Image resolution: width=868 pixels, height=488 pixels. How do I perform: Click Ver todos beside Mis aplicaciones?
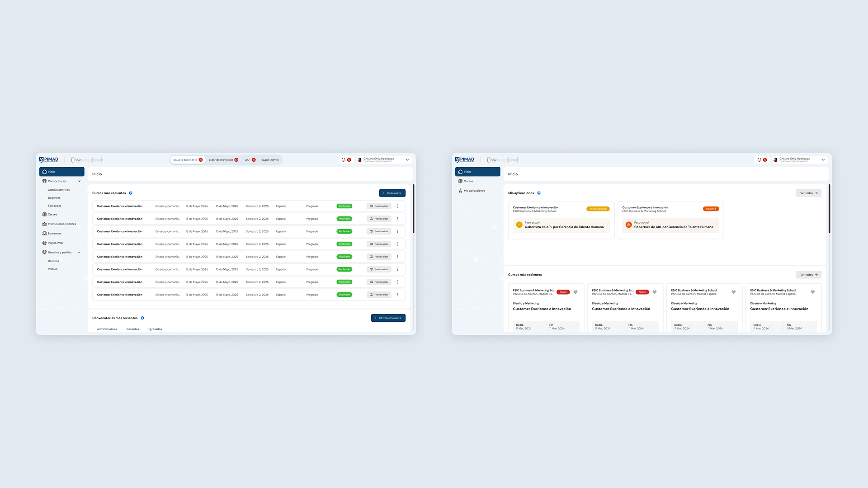point(808,193)
